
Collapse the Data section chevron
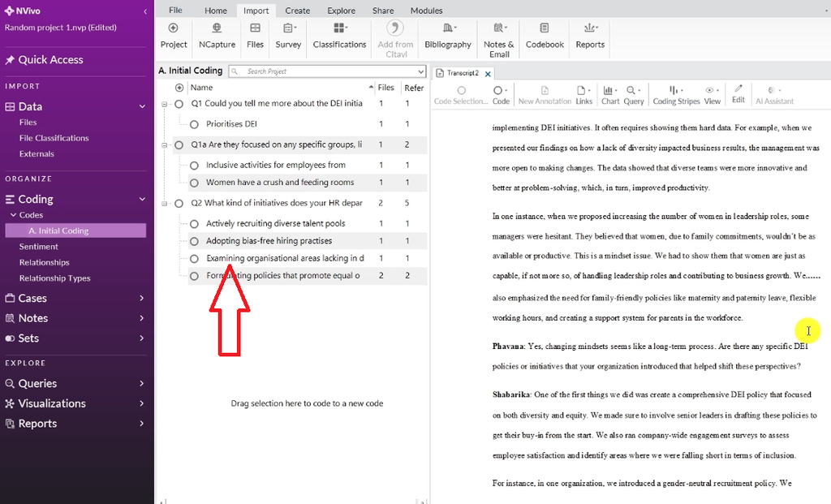(142, 106)
